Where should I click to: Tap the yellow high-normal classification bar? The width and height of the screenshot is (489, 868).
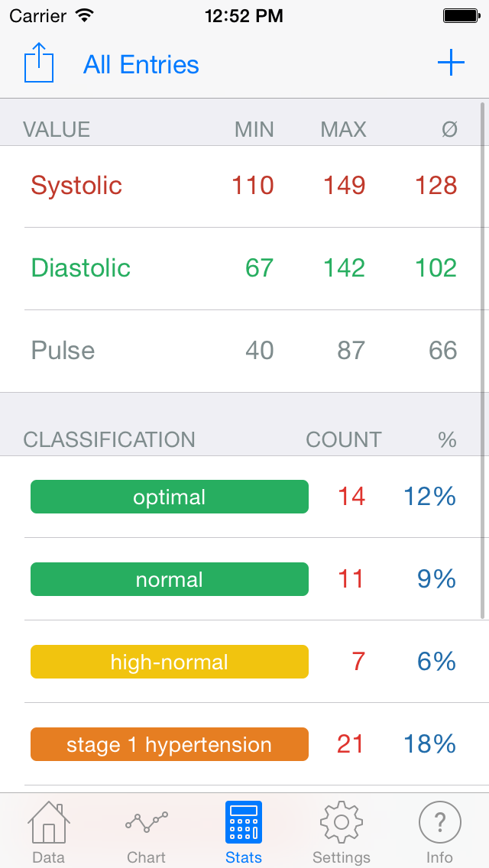tap(170, 662)
